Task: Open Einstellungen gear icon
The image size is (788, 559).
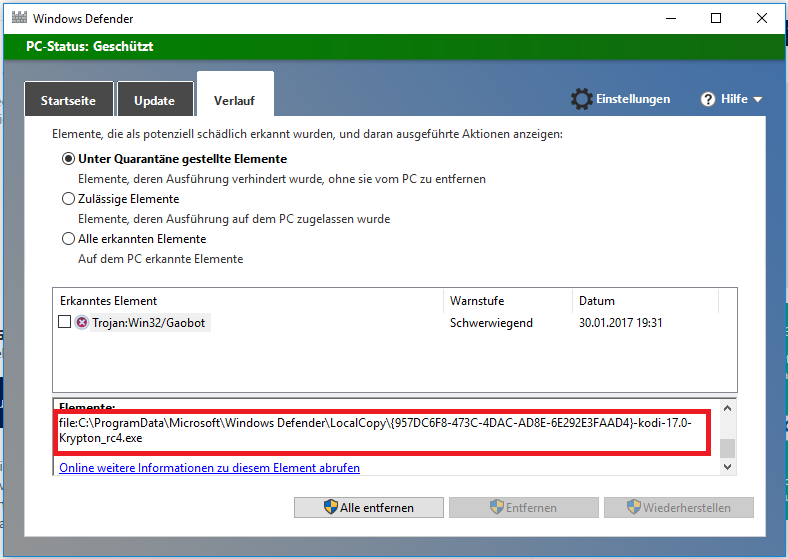Action: tap(581, 99)
